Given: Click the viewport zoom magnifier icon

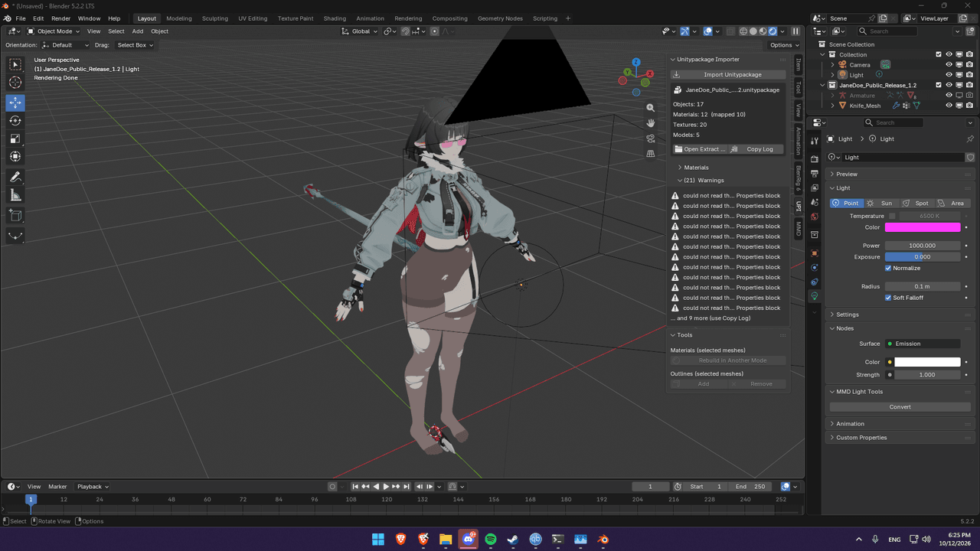Looking at the screenshot, I should [x=650, y=108].
